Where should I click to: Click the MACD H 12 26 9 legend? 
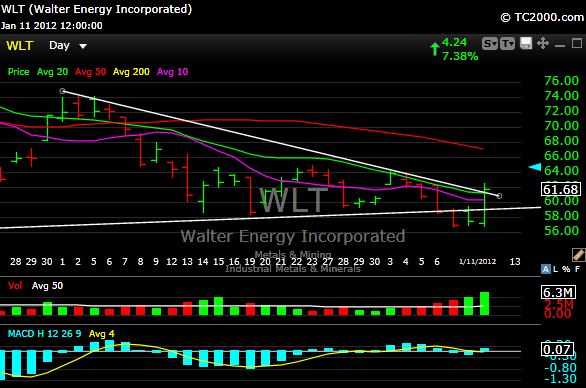[x=44, y=334]
